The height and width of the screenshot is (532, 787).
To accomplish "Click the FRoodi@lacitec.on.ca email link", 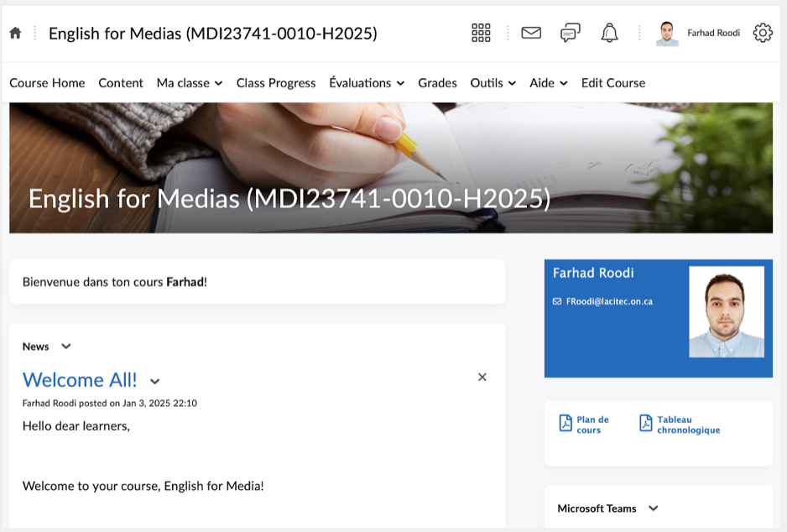I will click(x=609, y=301).
